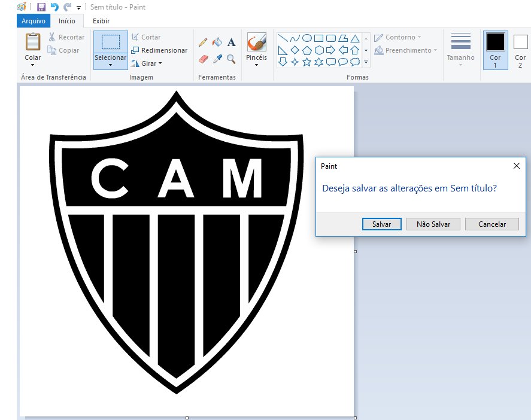Image resolution: width=531 pixels, height=420 pixels.
Task: Close the Paint save prompt dialog
Action: tap(517, 166)
